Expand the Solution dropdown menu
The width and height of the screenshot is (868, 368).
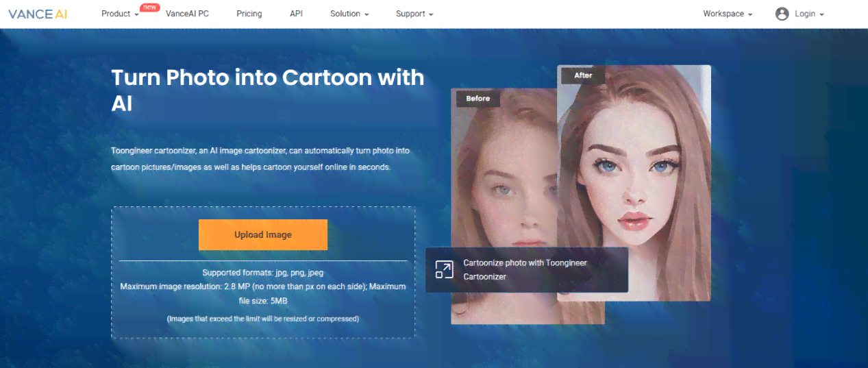(349, 14)
